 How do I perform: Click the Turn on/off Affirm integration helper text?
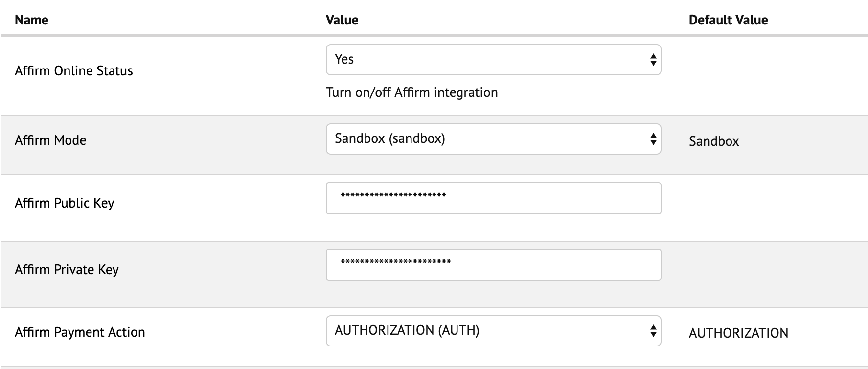411,92
